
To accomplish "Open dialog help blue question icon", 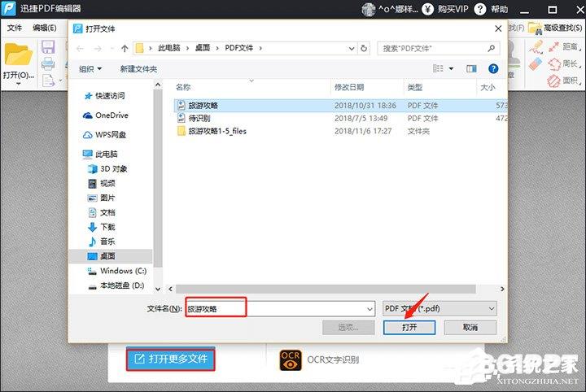I will tap(493, 68).
